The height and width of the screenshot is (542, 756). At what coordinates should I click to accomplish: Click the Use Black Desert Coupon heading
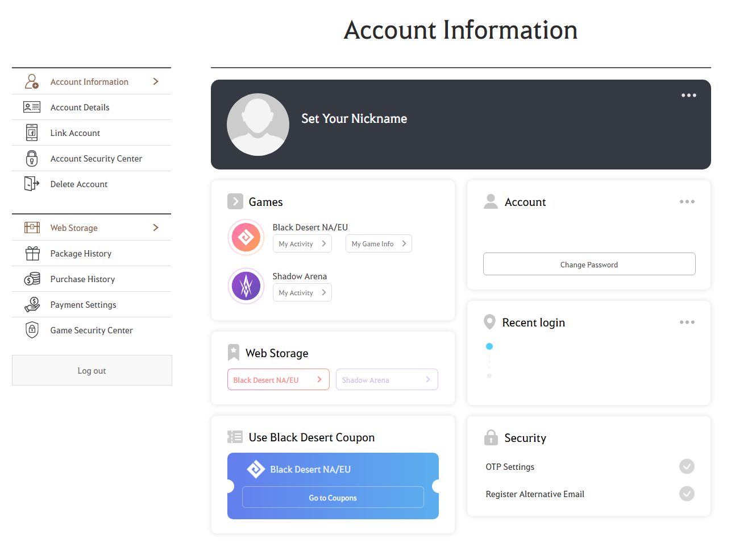pyautogui.click(x=311, y=437)
